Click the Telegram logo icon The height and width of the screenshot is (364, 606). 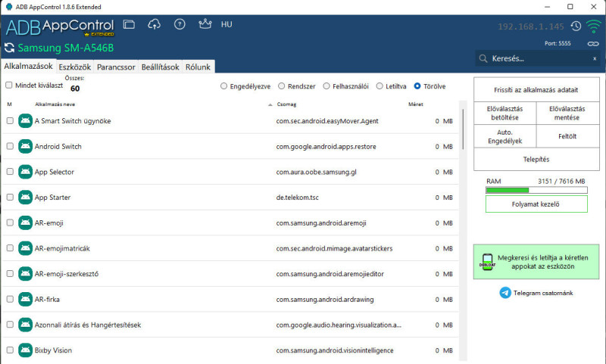coord(505,293)
